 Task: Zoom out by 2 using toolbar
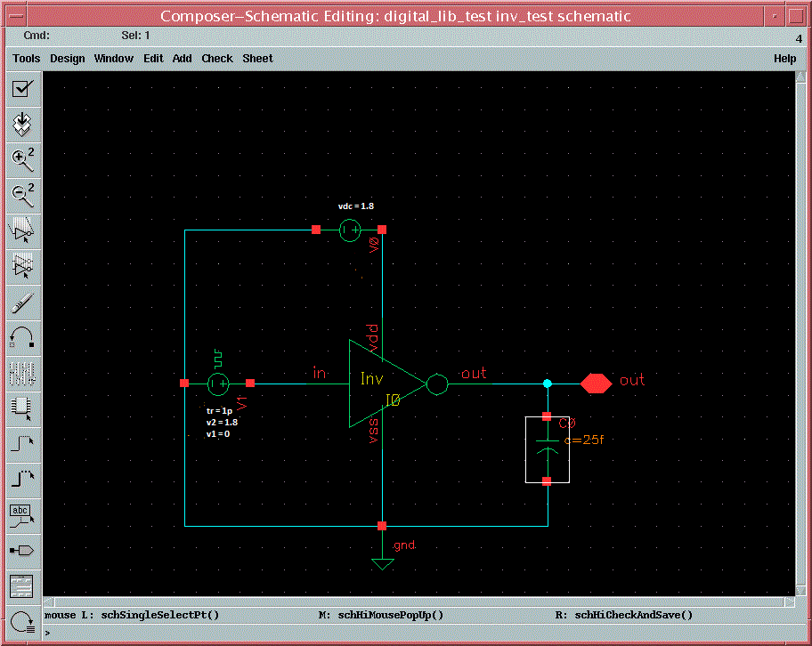[23, 195]
